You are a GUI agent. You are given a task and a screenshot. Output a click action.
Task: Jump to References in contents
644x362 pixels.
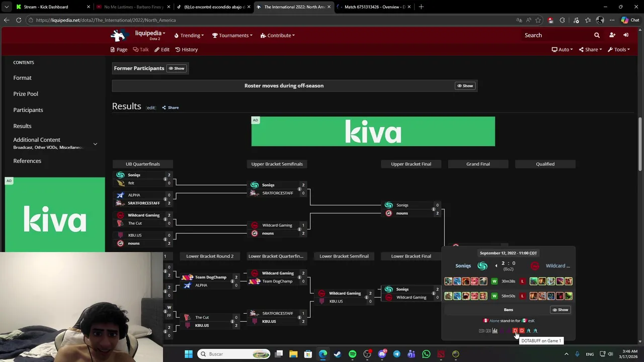tap(27, 161)
